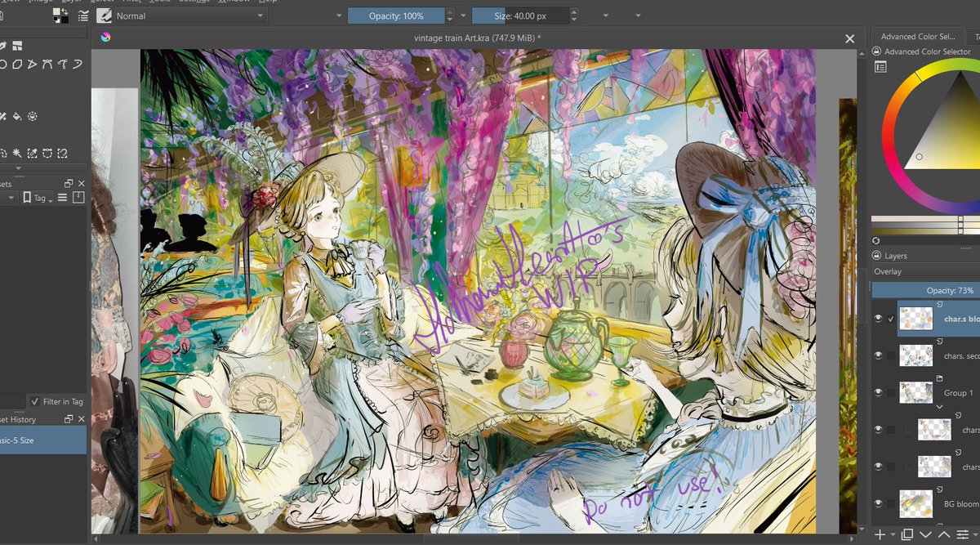This screenshot has height=545, width=980.
Task: Toggle visibility of Group 1
Action: pyautogui.click(x=879, y=392)
